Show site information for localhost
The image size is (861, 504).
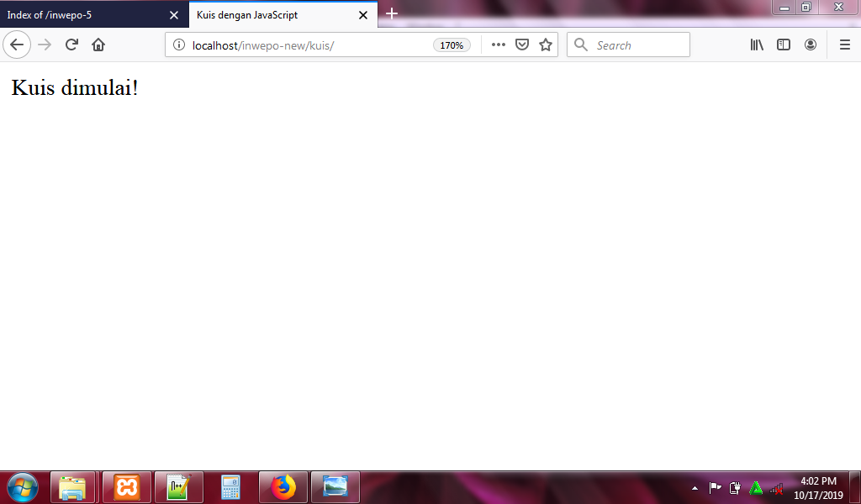pyautogui.click(x=178, y=45)
